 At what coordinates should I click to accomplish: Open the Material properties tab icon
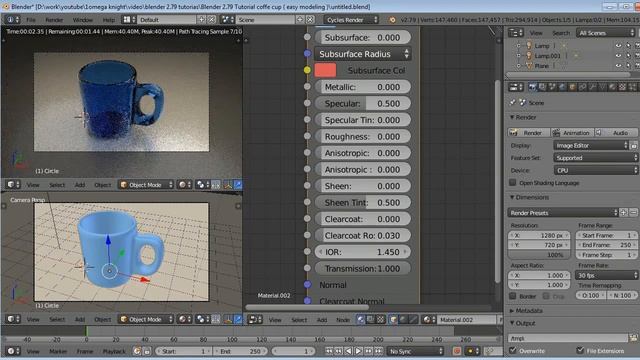point(612,87)
